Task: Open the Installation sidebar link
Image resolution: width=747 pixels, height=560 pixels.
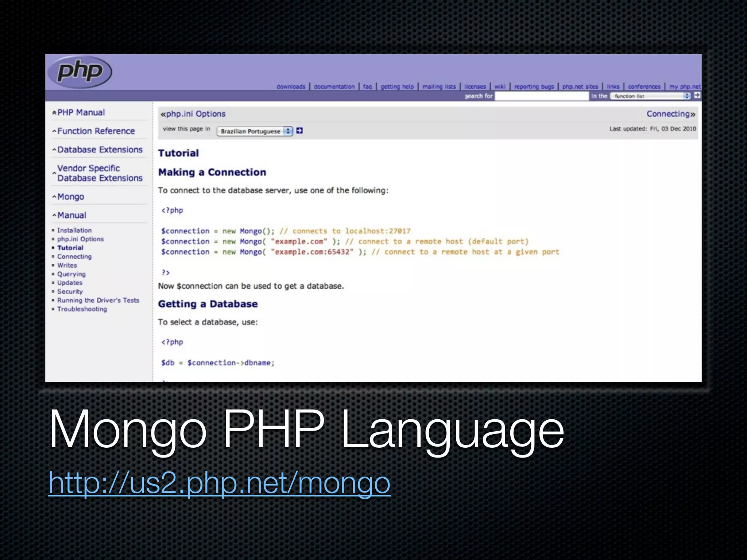Action: pos(74,230)
